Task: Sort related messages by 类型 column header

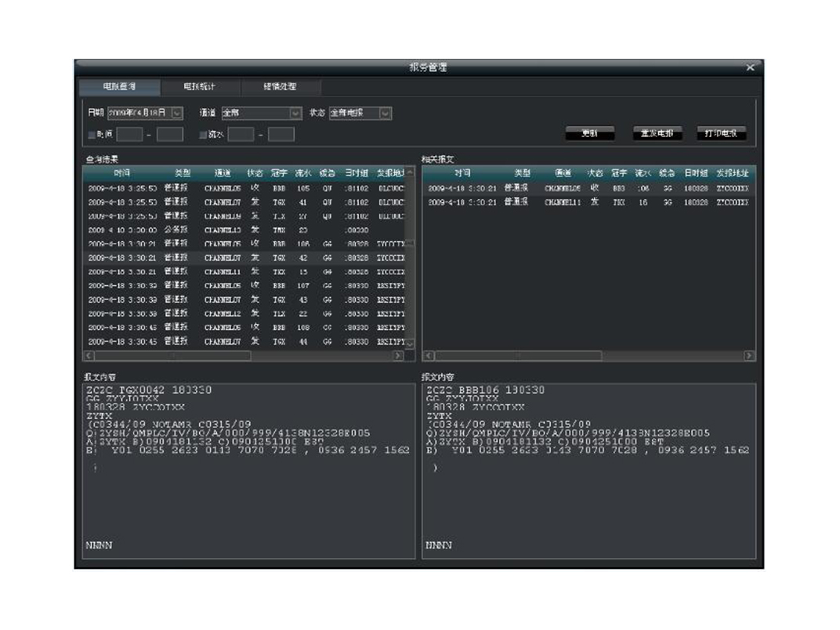Action: 523,173
